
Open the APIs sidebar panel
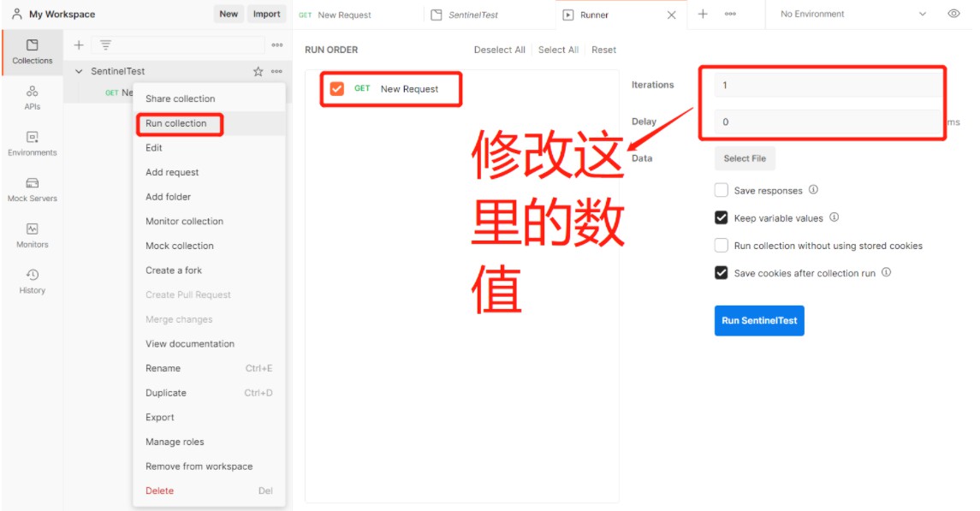point(32,98)
